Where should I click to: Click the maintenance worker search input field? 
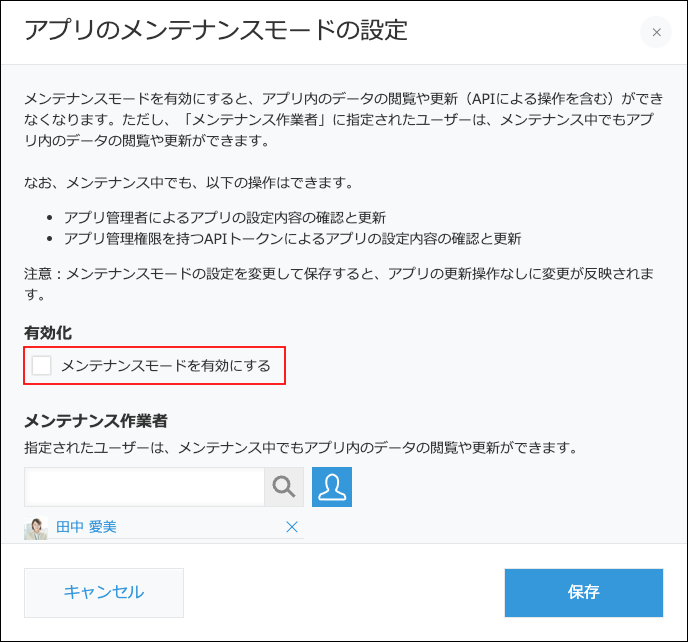[144, 487]
